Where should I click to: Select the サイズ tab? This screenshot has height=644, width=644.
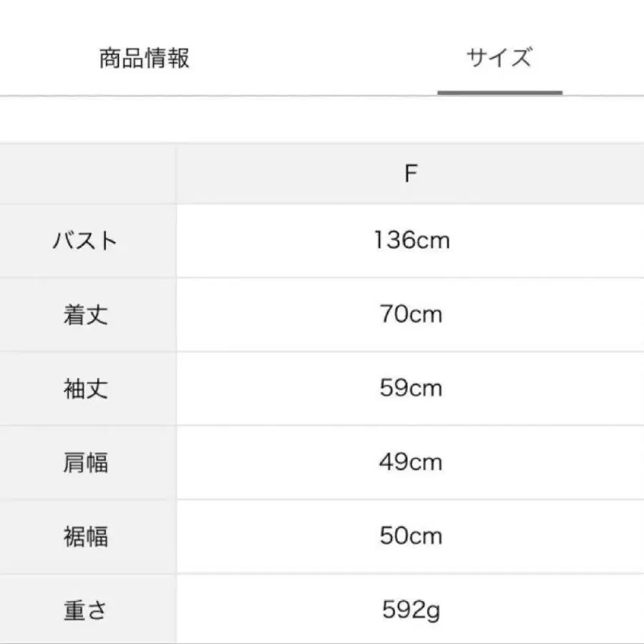click(x=499, y=57)
